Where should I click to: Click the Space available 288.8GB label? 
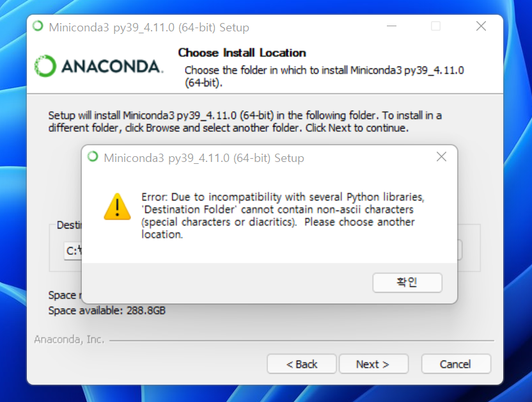pos(107,310)
